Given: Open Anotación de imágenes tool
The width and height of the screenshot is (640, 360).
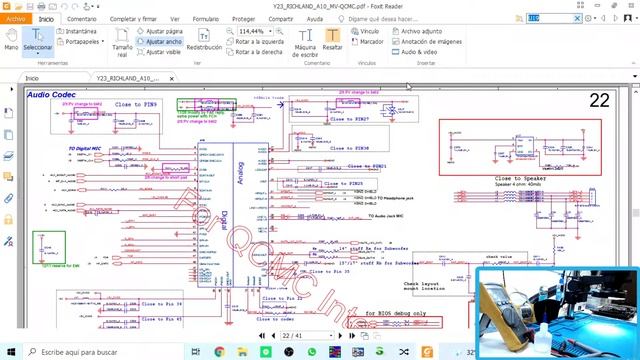Looking at the screenshot, I should click(x=427, y=42).
